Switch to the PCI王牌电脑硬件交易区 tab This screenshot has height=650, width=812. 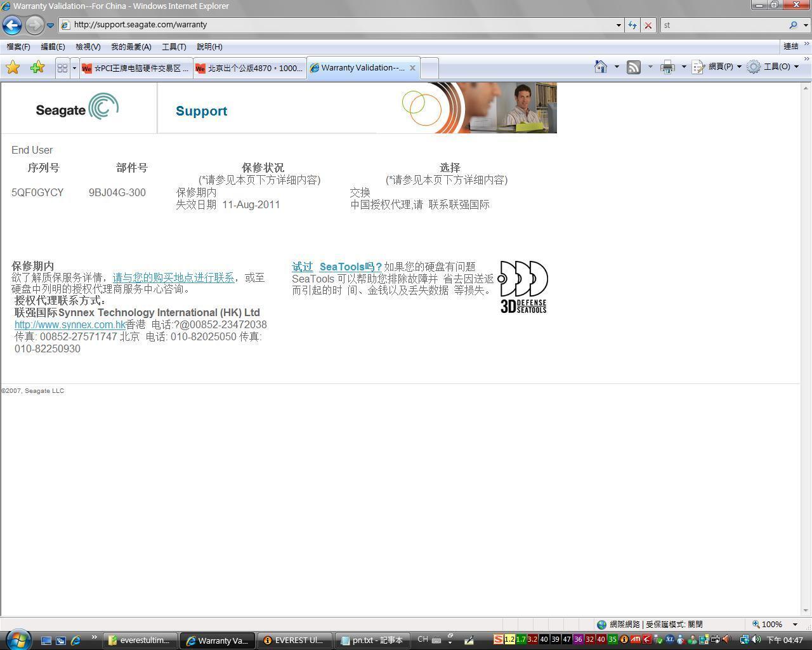point(136,68)
